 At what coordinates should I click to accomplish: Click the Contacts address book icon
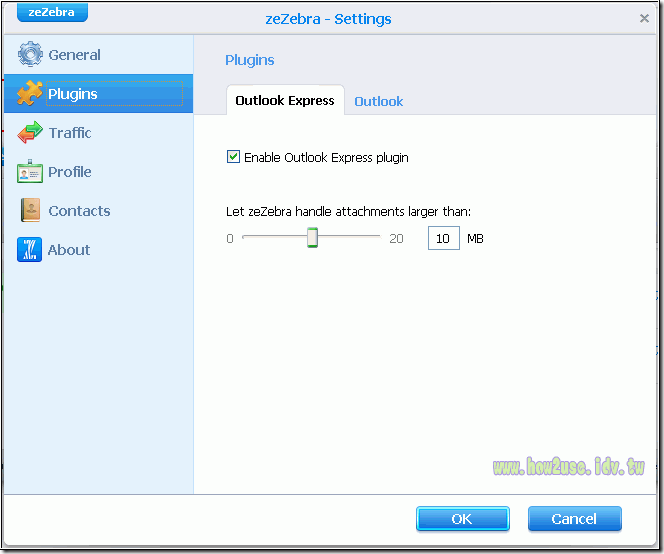[x=30, y=211]
